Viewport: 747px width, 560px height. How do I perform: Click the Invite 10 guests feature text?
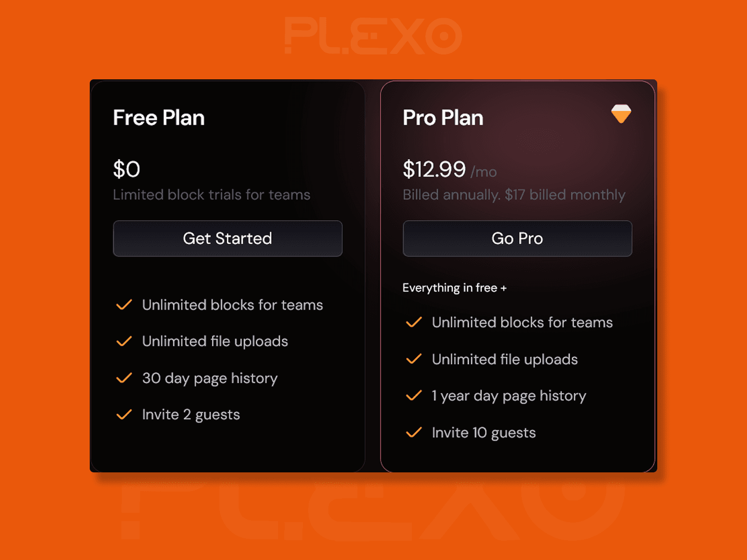pos(483,433)
